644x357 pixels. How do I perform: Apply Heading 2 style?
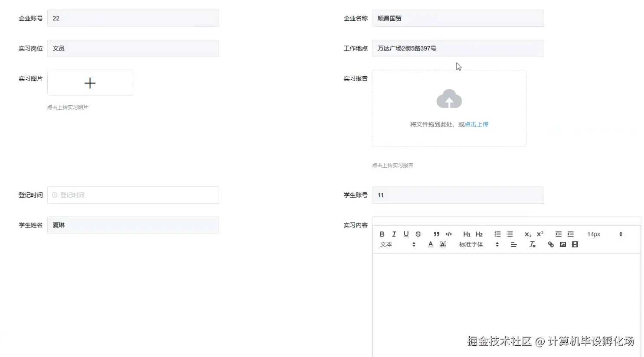click(x=479, y=234)
